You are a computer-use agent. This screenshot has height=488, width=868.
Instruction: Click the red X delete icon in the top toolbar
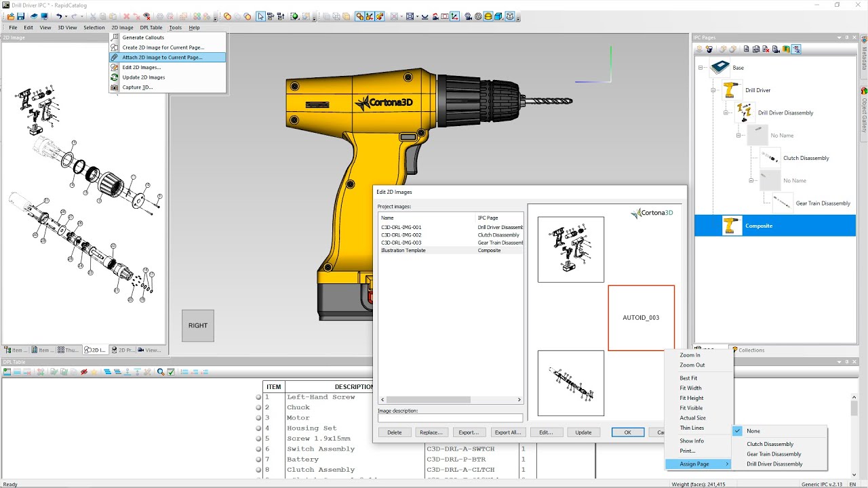[x=126, y=16]
